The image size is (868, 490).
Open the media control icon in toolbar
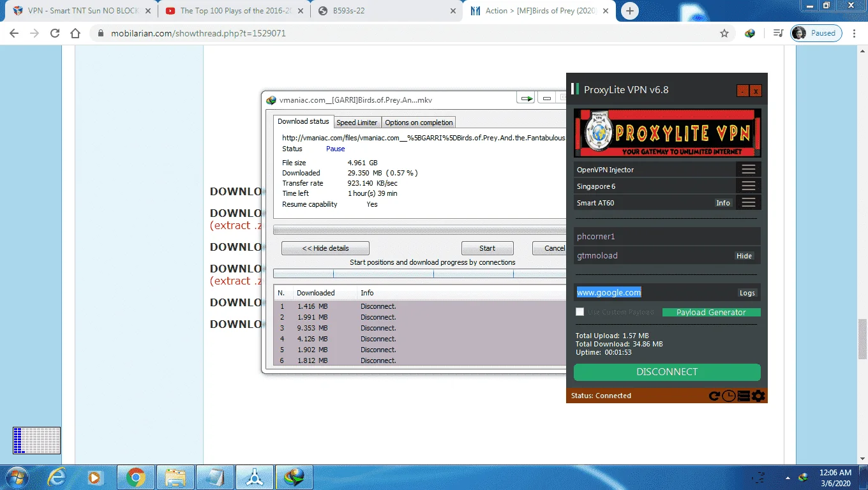click(x=778, y=33)
